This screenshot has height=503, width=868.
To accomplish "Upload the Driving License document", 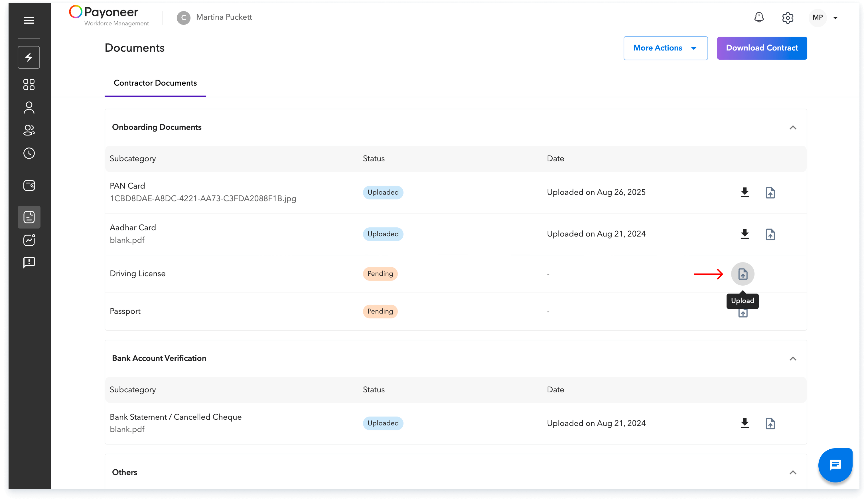I will [x=743, y=274].
